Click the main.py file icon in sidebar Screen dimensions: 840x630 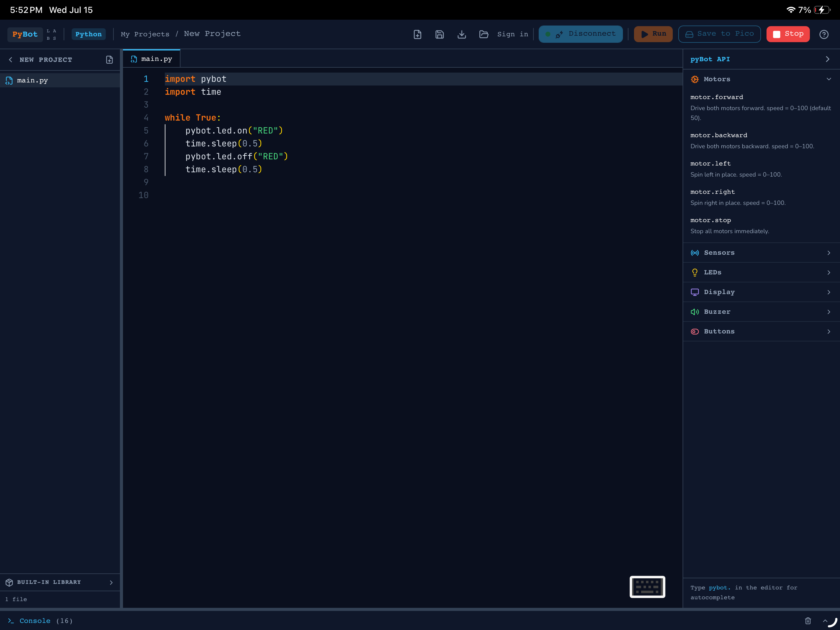point(9,81)
